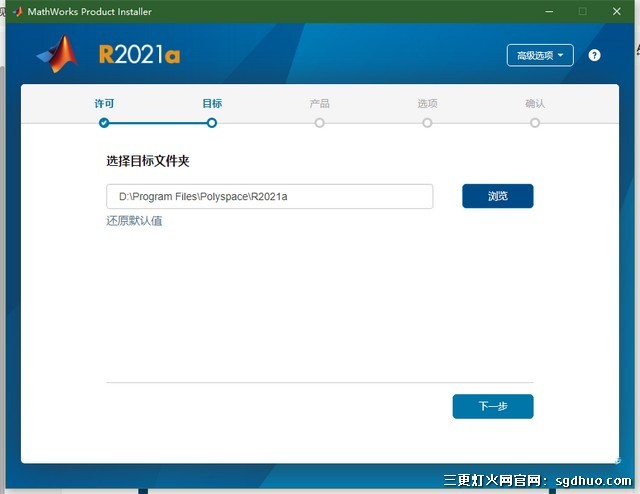Click the 下一步 next button
640x494 pixels.
point(493,406)
